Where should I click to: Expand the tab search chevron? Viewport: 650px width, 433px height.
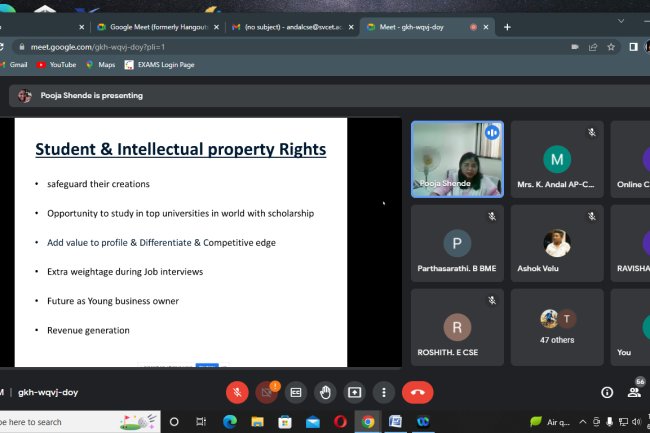[621, 21]
